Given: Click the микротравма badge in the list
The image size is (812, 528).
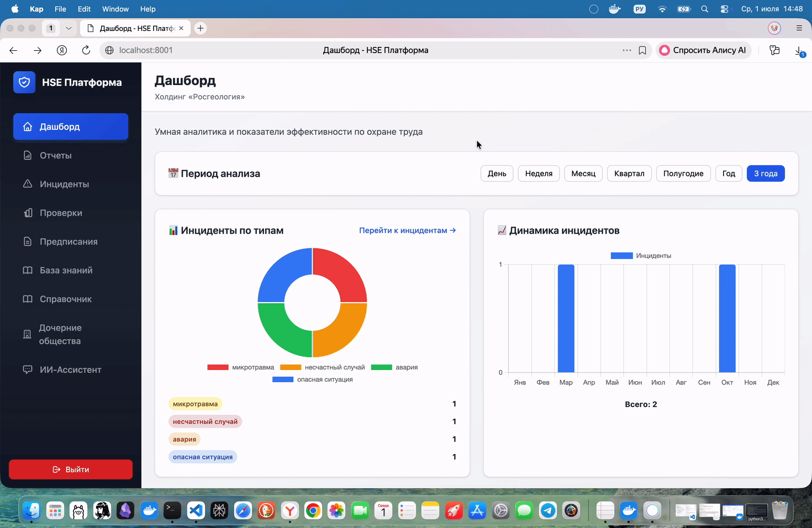Looking at the screenshot, I should 195,404.
